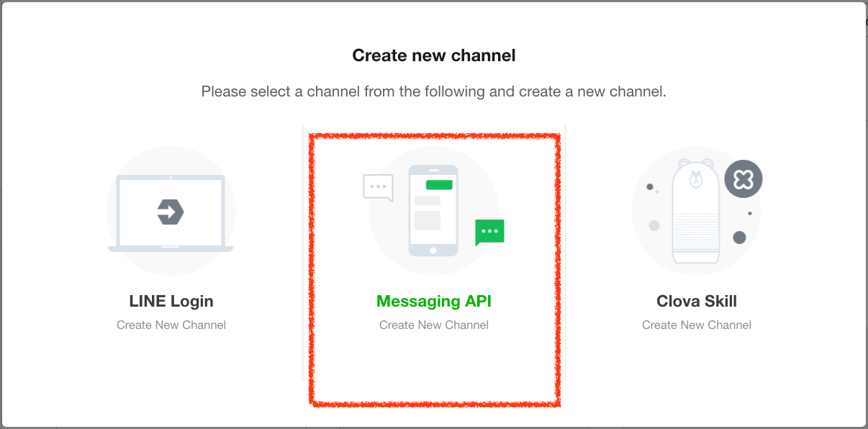Click the LINE Login heading text
Image resolution: width=868 pixels, height=429 pixels.
171,301
